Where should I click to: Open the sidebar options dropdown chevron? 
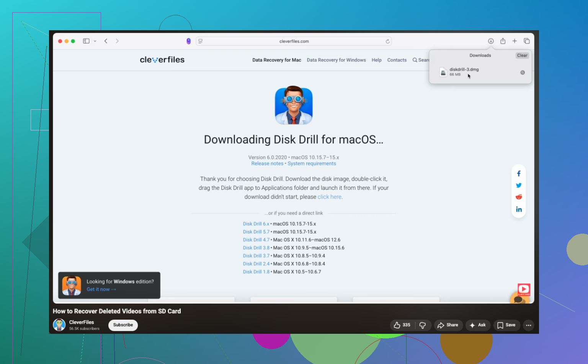95,41
